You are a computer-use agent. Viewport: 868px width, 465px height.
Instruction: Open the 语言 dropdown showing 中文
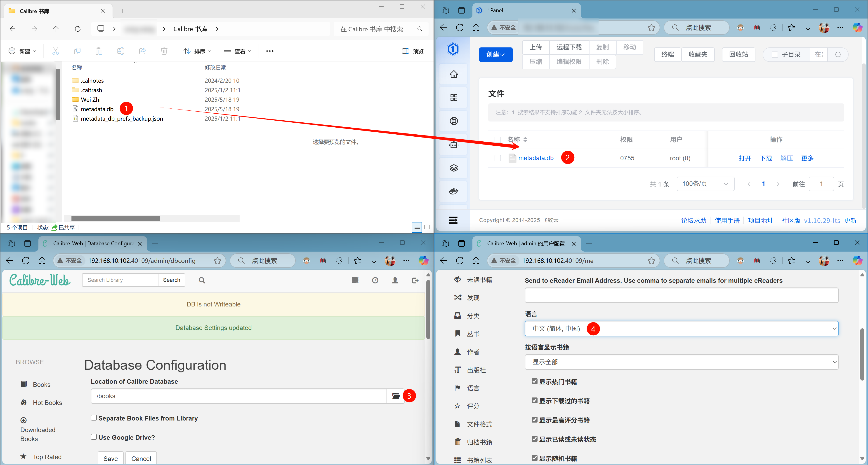tap(681, 328)
